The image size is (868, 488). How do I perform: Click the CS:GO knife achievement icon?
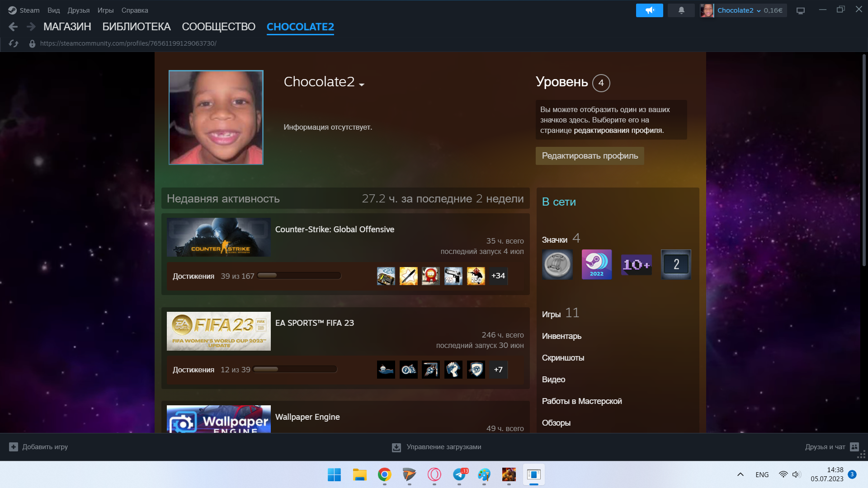click(x=409, y=276)
